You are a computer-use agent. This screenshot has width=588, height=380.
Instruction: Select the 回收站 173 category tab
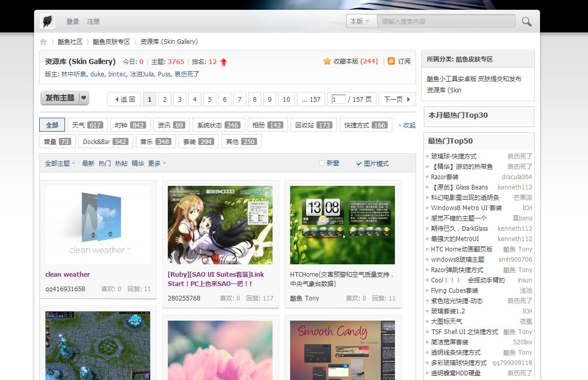click(313, 125)
